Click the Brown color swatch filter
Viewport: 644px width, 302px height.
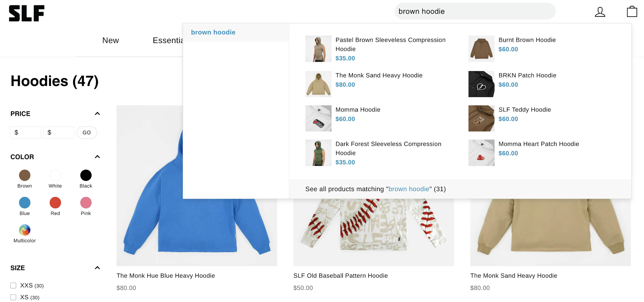pyautogui.click(x=24, y=175)
